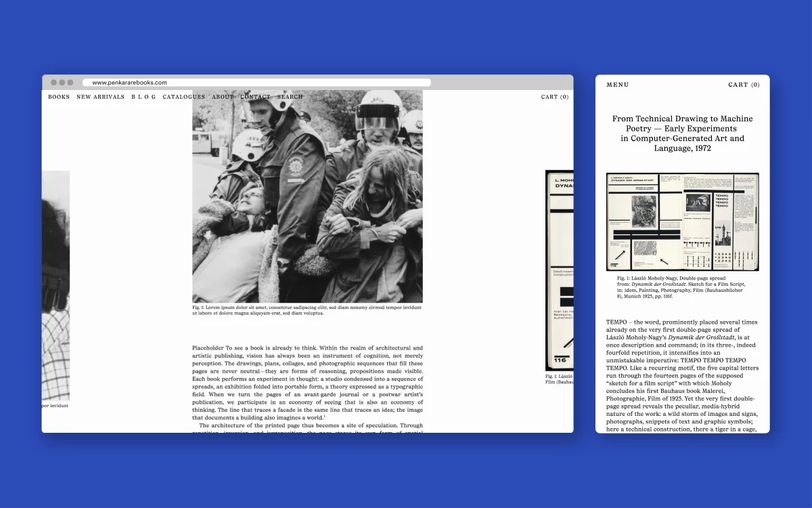
Task: Click the partially visible right slide image
Action: click(x=560, y=270)
